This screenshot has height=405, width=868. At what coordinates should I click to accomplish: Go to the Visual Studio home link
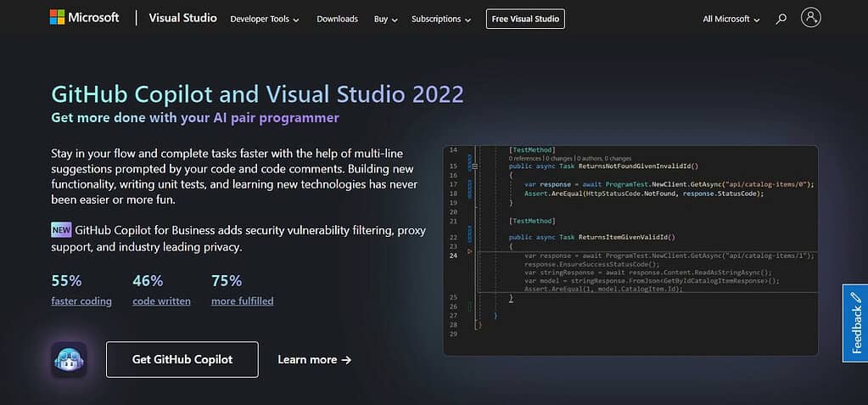click(182, 18)
